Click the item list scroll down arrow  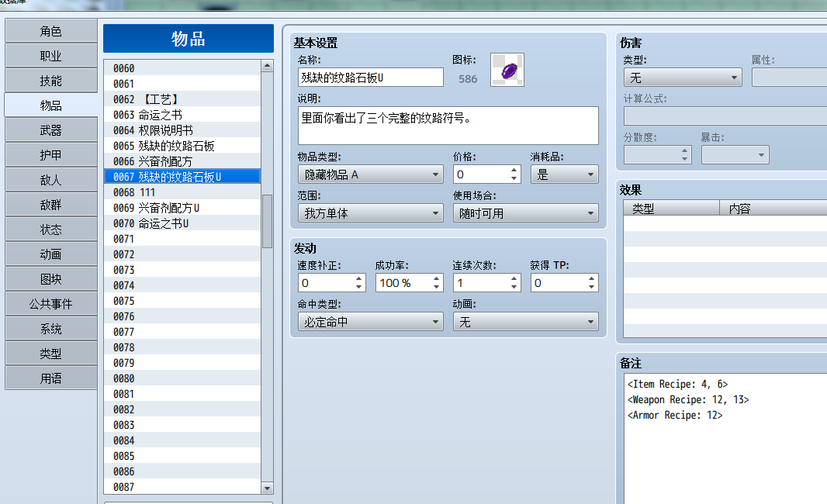268,488
